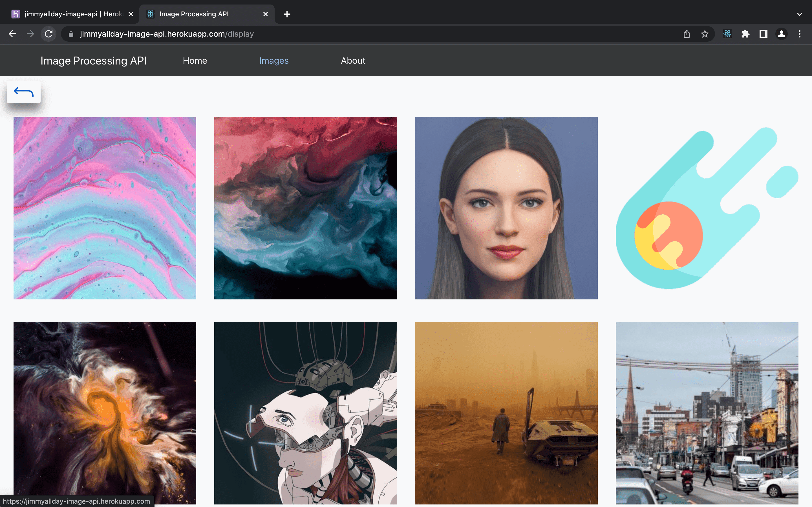Bookmark this page with star icon
Image resolution: width=812 pixels, height=507 pixels.
(x=705, y=34)
